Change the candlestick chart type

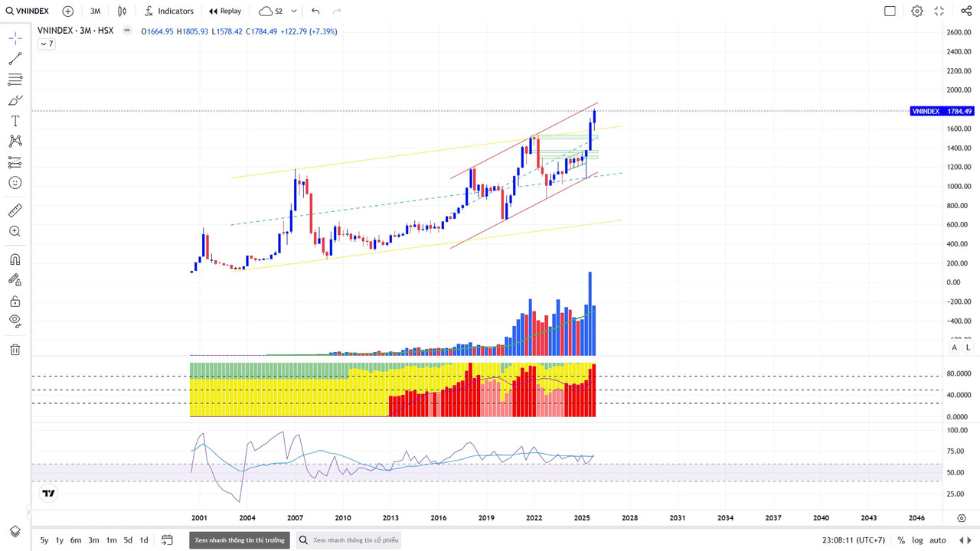(122, 11)
